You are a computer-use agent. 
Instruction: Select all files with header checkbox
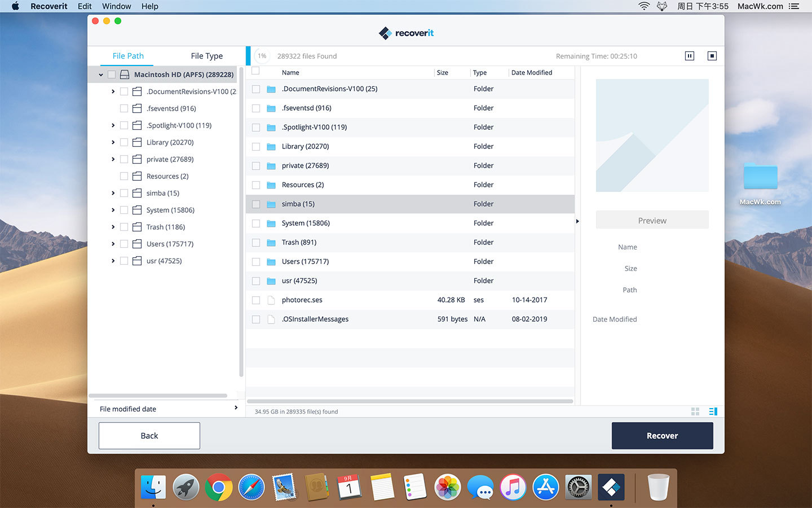256,71
